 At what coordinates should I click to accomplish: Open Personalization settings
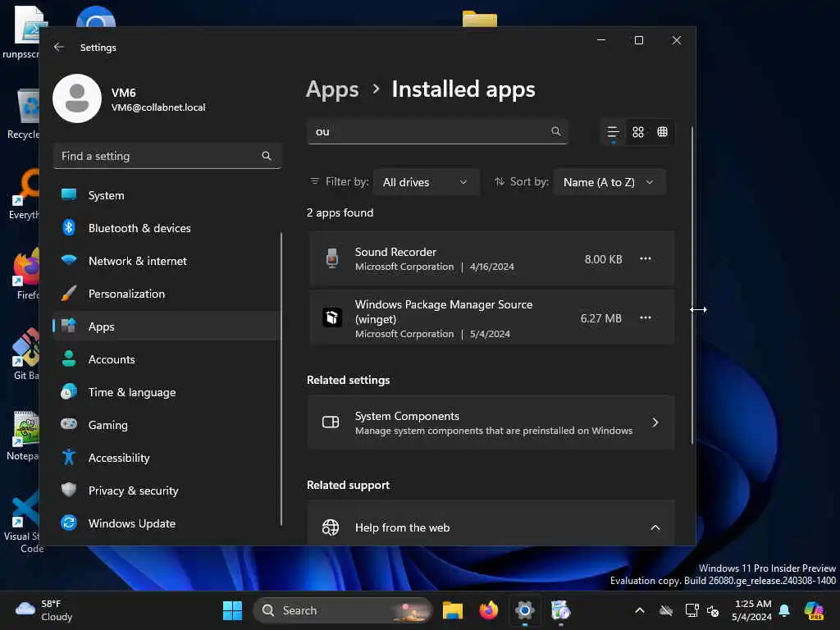pos(167,294)
